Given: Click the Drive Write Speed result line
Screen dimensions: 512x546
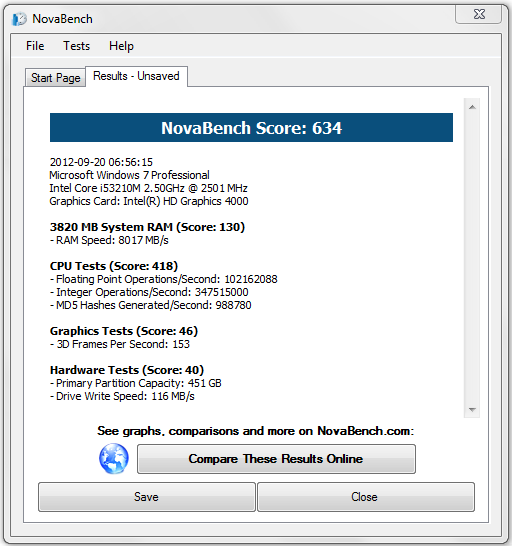Looking at the screenshot, I should tap(122, 396).
